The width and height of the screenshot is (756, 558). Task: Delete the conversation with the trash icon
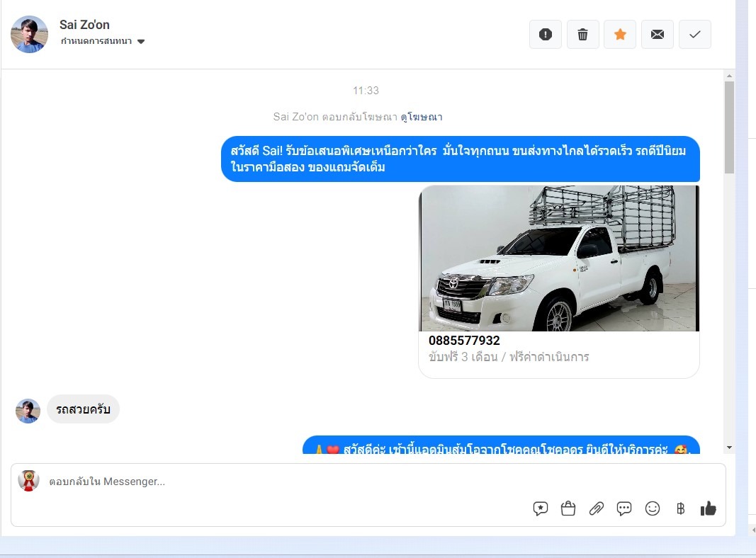point(582,35)
